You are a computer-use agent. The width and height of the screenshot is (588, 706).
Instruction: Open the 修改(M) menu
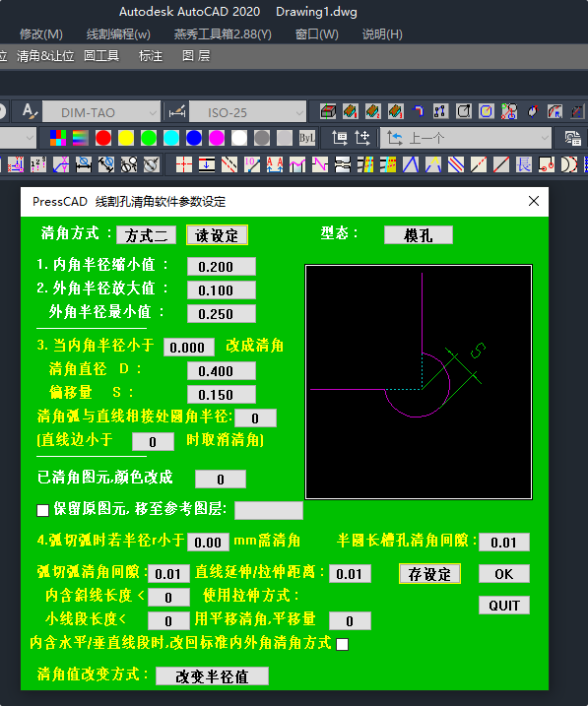[41, 34]
